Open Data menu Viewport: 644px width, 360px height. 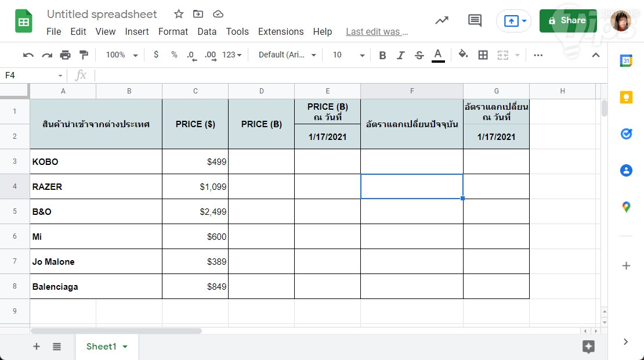click(x=207, y=31)
